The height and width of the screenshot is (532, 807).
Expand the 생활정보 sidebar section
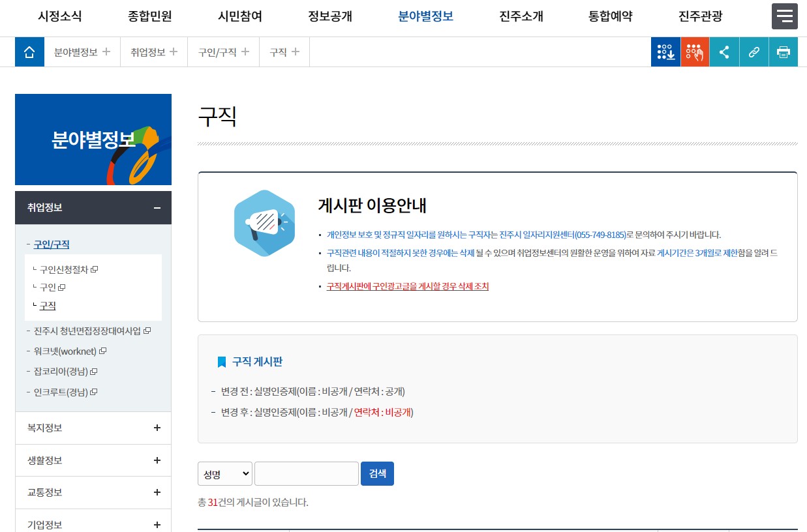(93, 460)
